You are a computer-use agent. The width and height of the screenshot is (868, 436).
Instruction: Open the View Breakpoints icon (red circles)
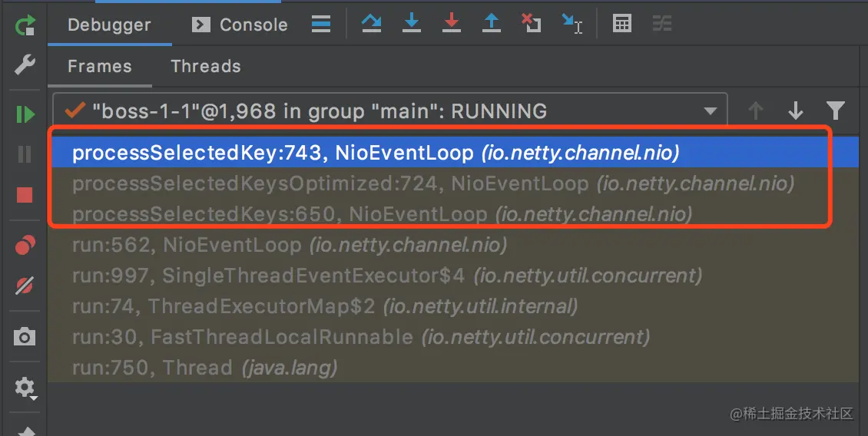[x=25, y=245]
